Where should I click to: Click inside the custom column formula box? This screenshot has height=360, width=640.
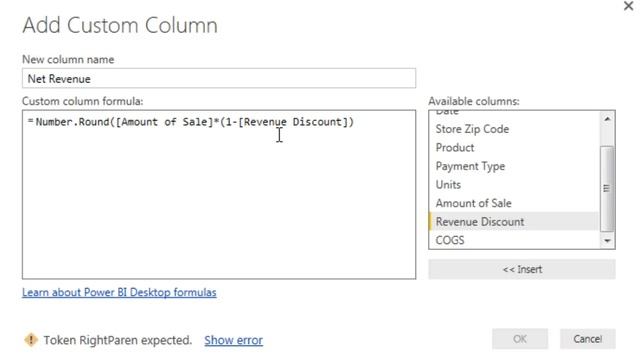(x=219, y=195)
